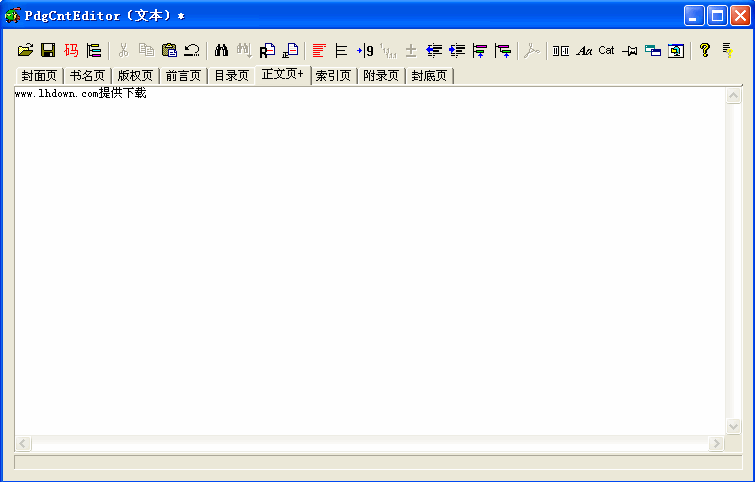755x482 pixels.
Task: Close the PdgCntEditor window
Action: (741, 16)
